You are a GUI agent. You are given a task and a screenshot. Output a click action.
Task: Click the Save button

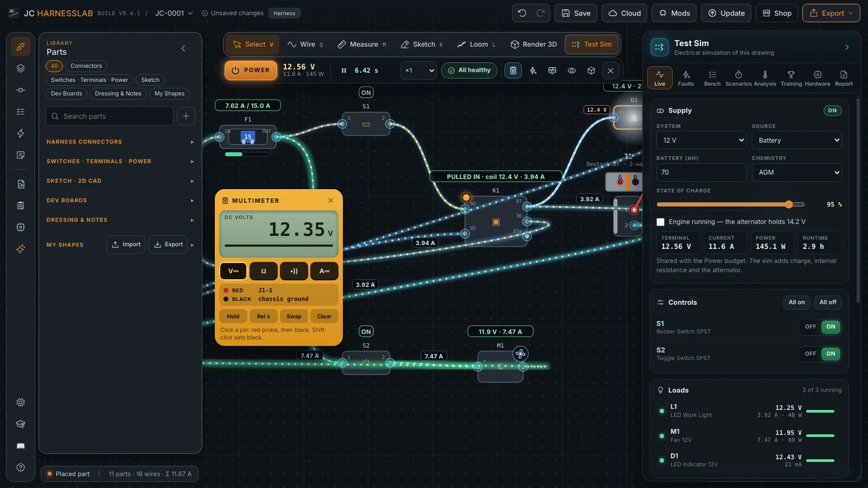pos(576,13)
